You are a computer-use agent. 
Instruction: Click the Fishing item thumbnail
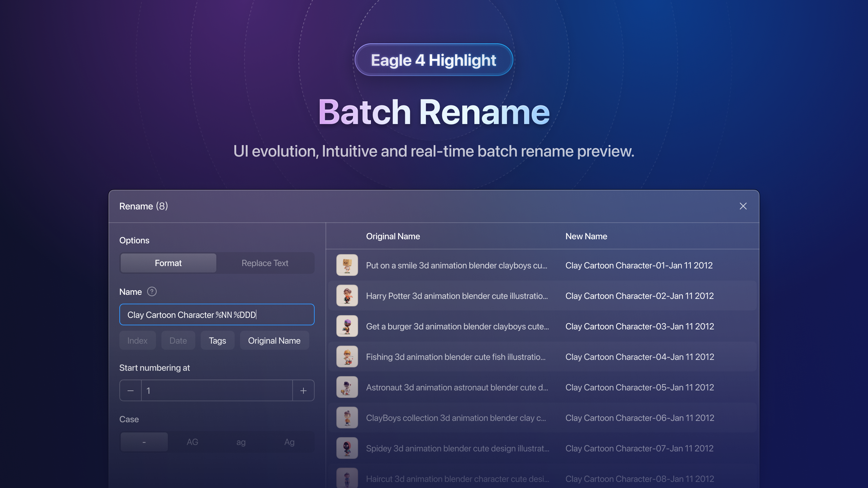pos(347,356)
